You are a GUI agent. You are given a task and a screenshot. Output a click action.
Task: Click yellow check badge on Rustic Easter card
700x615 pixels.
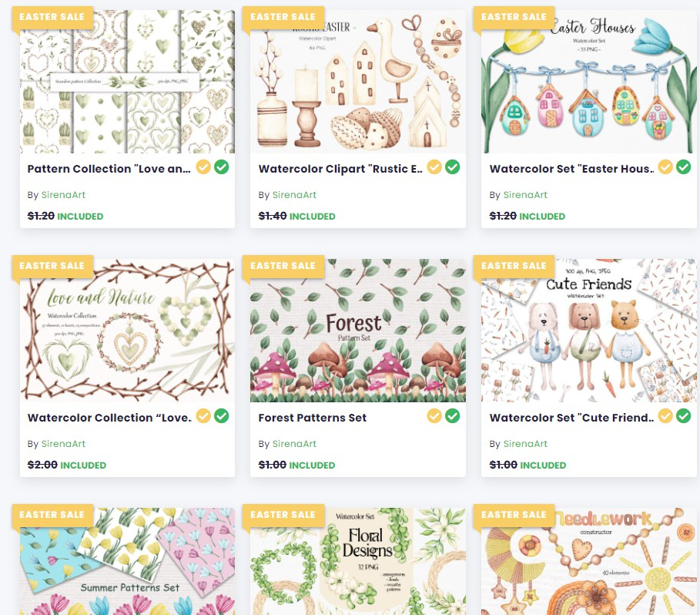pos(434,167)
